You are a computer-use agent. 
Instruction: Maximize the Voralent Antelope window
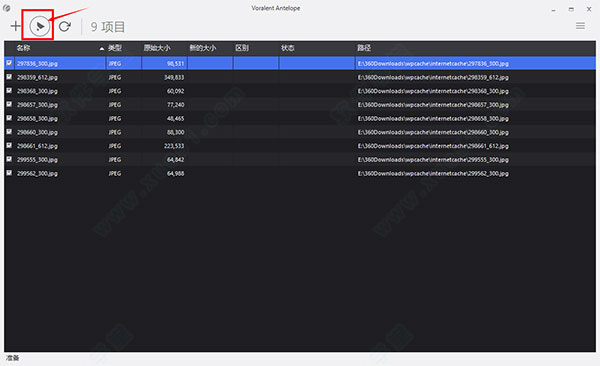pyautogui.click(x=571, y=9)
